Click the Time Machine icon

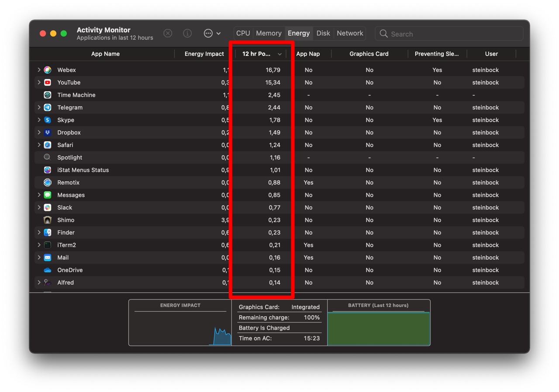pyautogui.click(x=48, y=95)
